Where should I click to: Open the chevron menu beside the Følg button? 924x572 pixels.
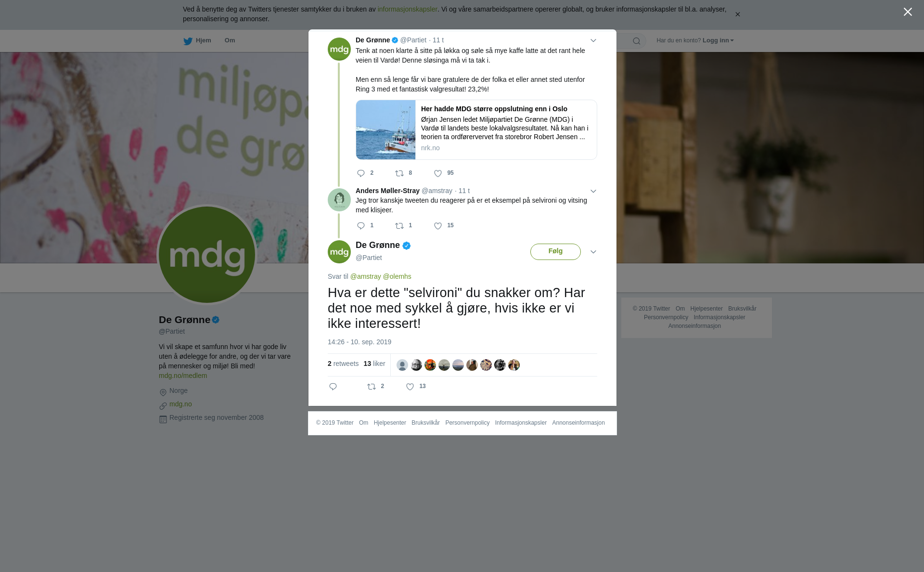pos(593,252)
